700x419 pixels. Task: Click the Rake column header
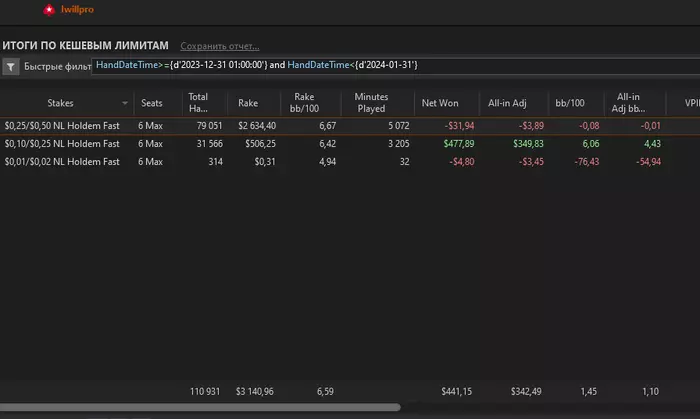point(247,102)
